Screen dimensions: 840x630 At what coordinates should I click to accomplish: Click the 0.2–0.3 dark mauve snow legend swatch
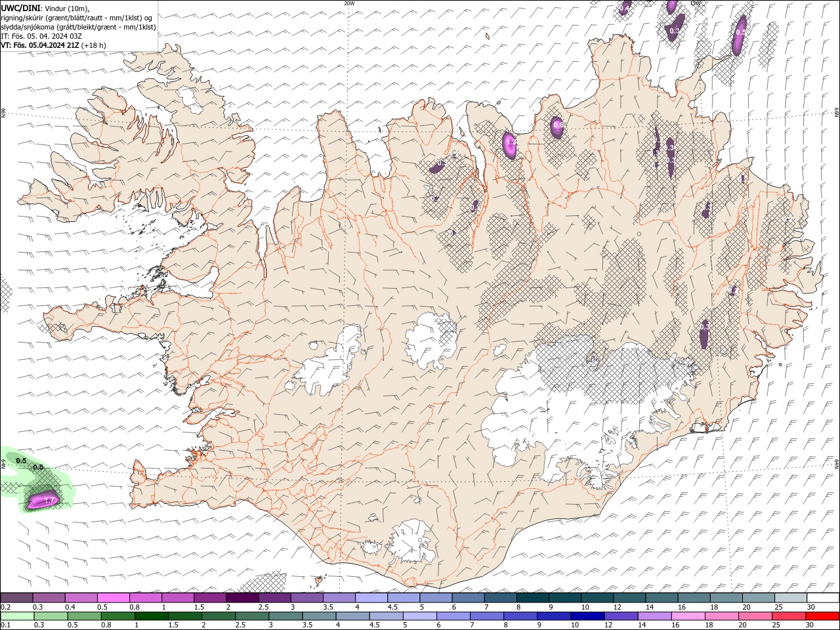[x=16, y=598]
